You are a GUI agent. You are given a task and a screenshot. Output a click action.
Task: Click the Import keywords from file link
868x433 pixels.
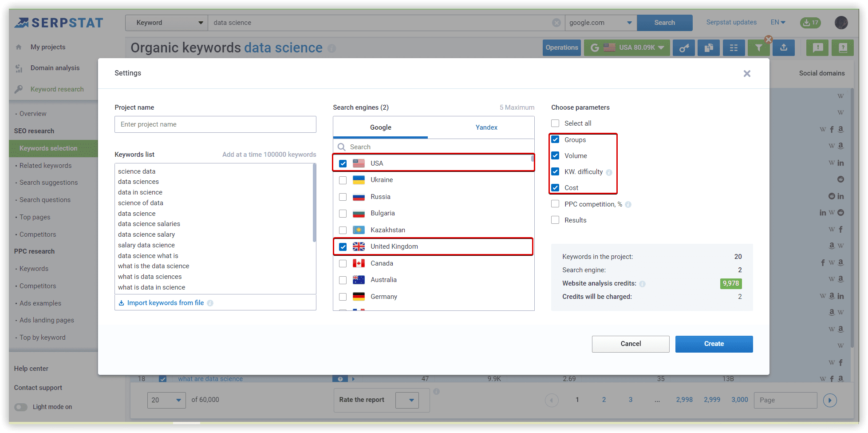[165, 302]
